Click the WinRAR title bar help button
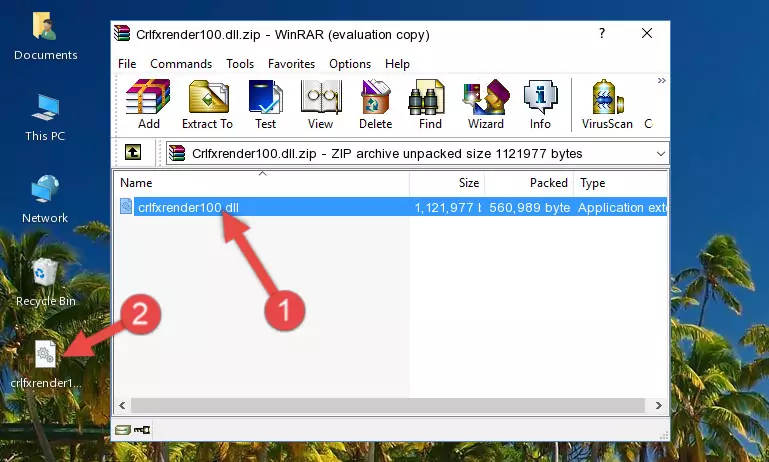769x462 pixels. coord(602,33)
